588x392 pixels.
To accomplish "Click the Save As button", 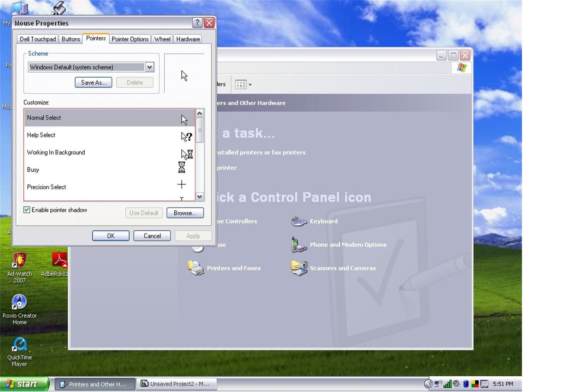I will point(93,82).
